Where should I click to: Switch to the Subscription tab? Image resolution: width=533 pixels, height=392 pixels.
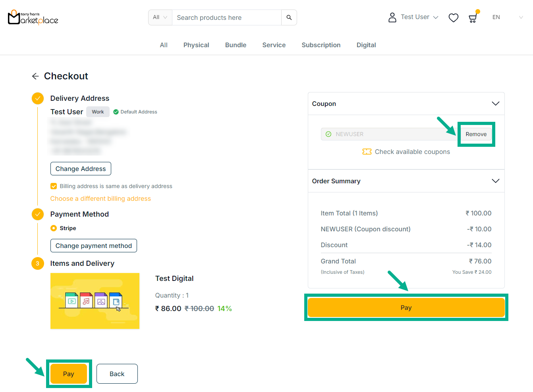(x=321, y=45)
